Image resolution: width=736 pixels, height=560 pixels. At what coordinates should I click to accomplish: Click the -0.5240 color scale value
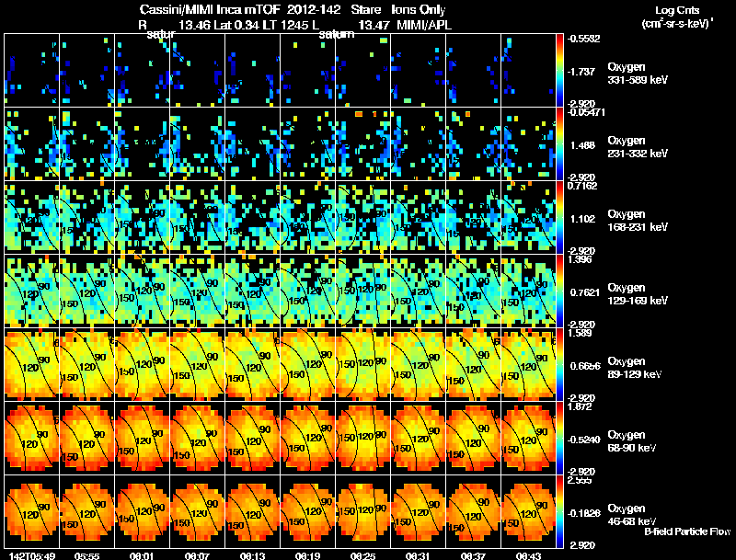pos(583,440)
